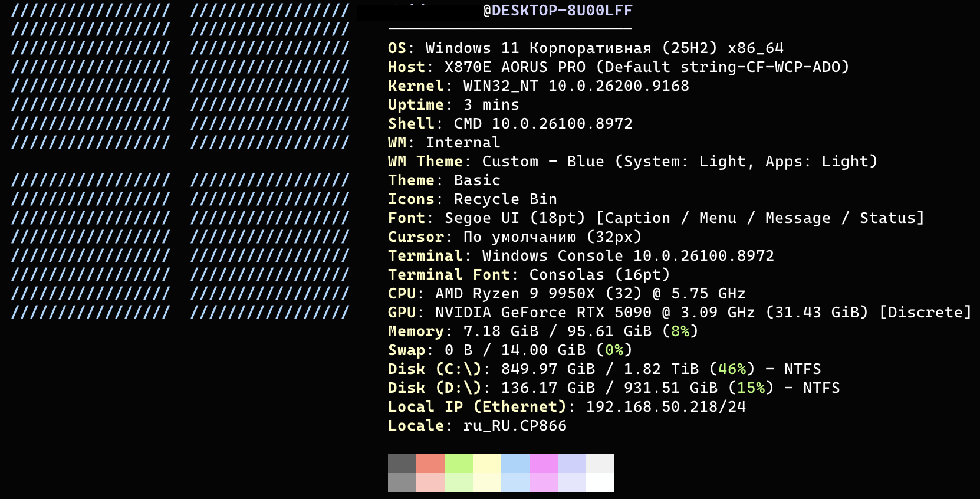Screen dimensions: 980x499
Task: Click 'CMD 10.0.26100.8972' shell value
Action: [x=543, y=124]
